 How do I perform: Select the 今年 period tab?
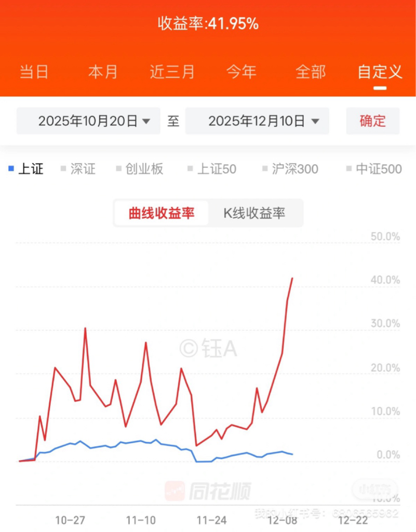point(241,72)
